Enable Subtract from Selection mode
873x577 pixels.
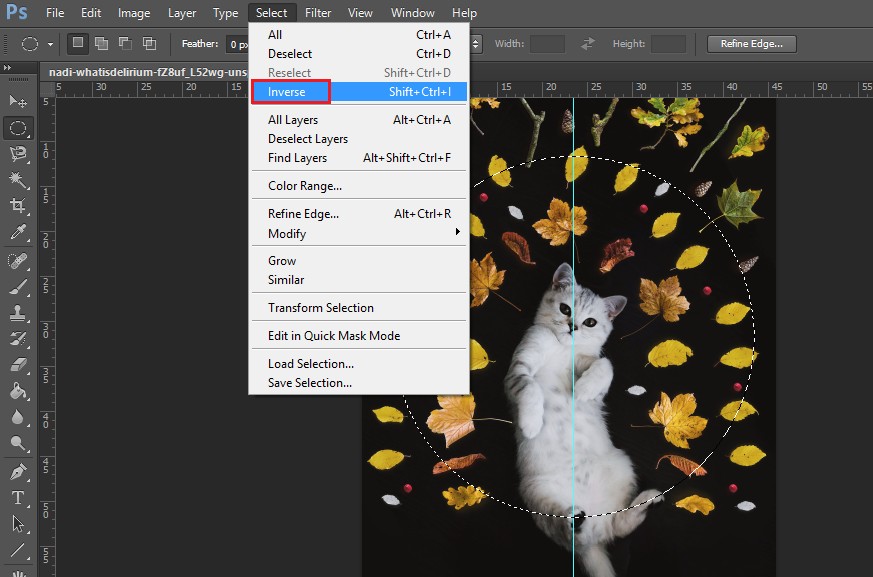click(125, 43)
